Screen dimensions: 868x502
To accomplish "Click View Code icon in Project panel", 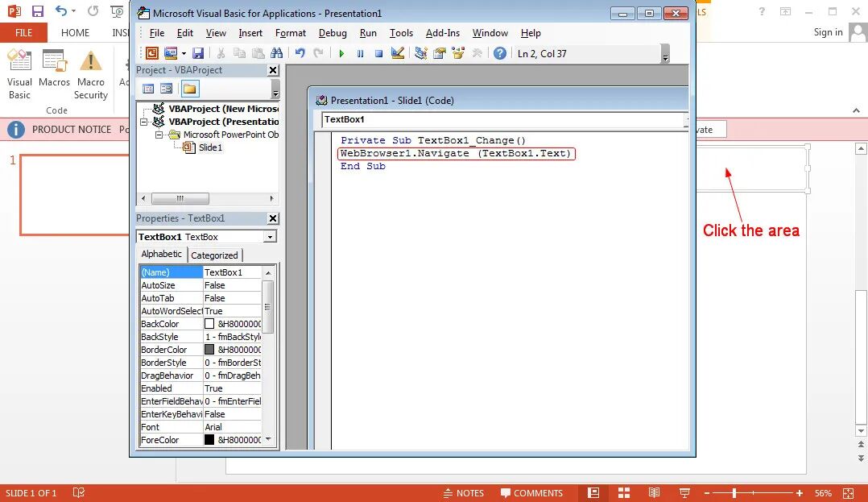I will tap(148, 89).
